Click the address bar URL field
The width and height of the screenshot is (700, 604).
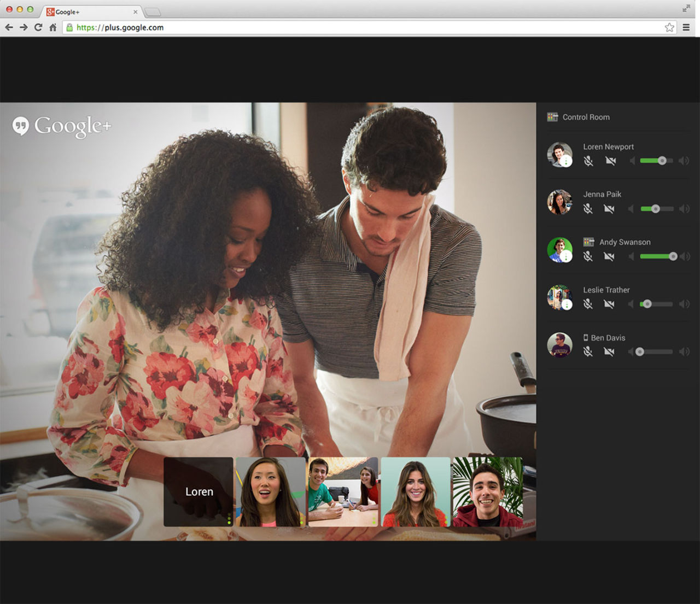tap(361, 27)
